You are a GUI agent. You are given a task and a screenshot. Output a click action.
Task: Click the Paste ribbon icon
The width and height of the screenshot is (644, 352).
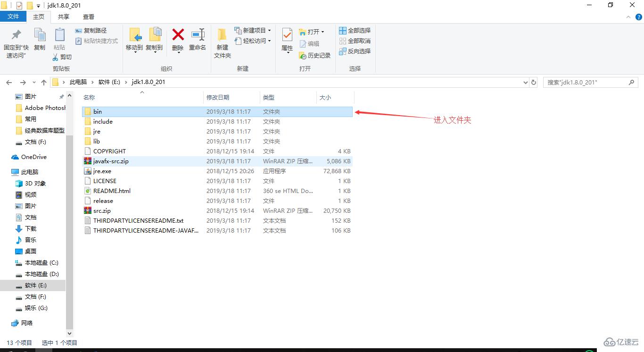tap(59, 35)
